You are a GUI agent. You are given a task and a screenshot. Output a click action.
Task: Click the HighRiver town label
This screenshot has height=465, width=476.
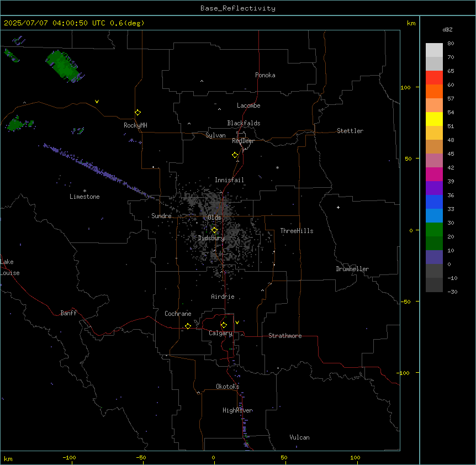pos(237,410)
